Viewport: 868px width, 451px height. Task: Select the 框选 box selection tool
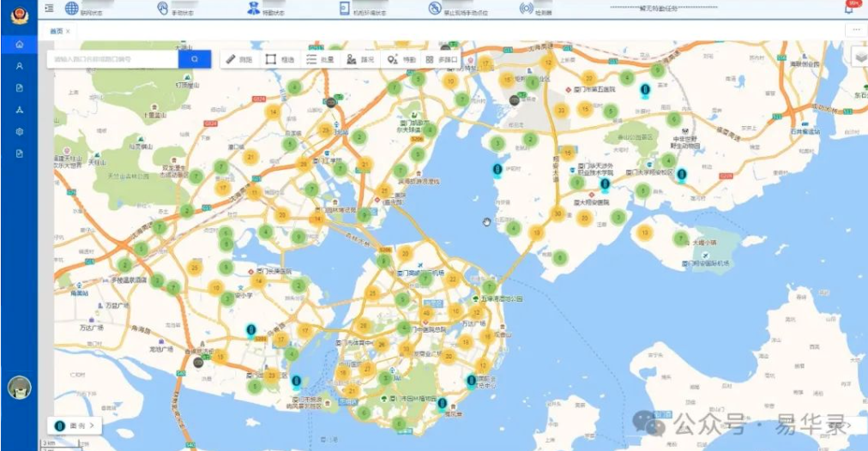pos(280,59)
